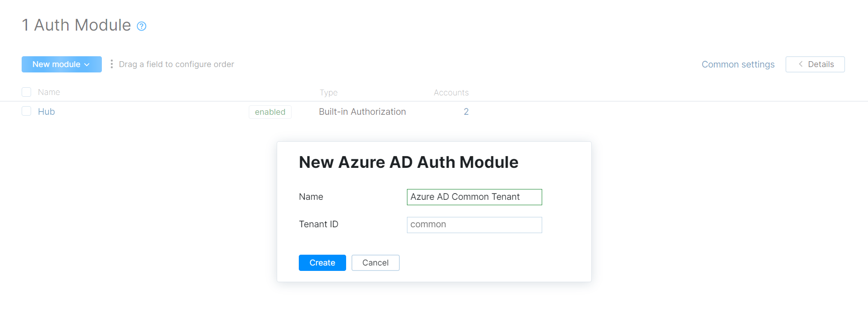Click the Accounts column header
This screenshot has width=868, height=333.
pos(451,93)
